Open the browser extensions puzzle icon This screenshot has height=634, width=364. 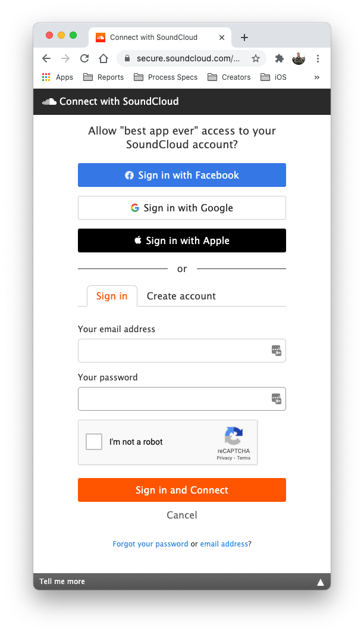(279, 58)
